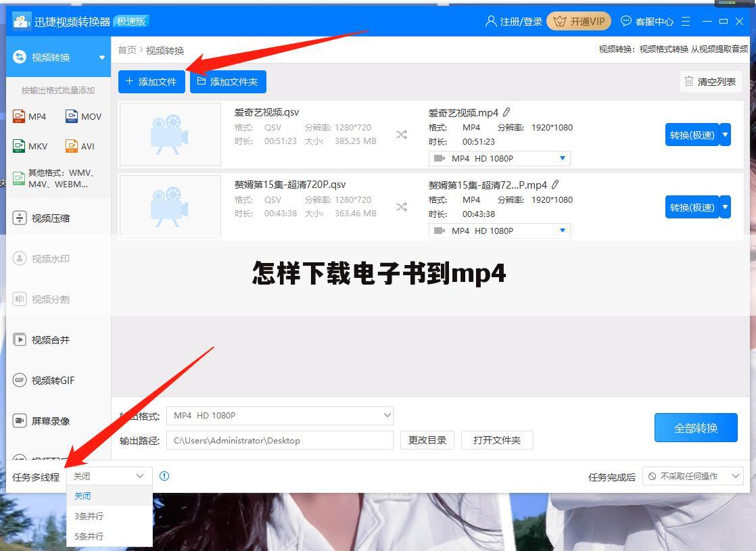
Task: Click the 视频分割 split icon
Action: pyautogui.click(x=20, y=299)
